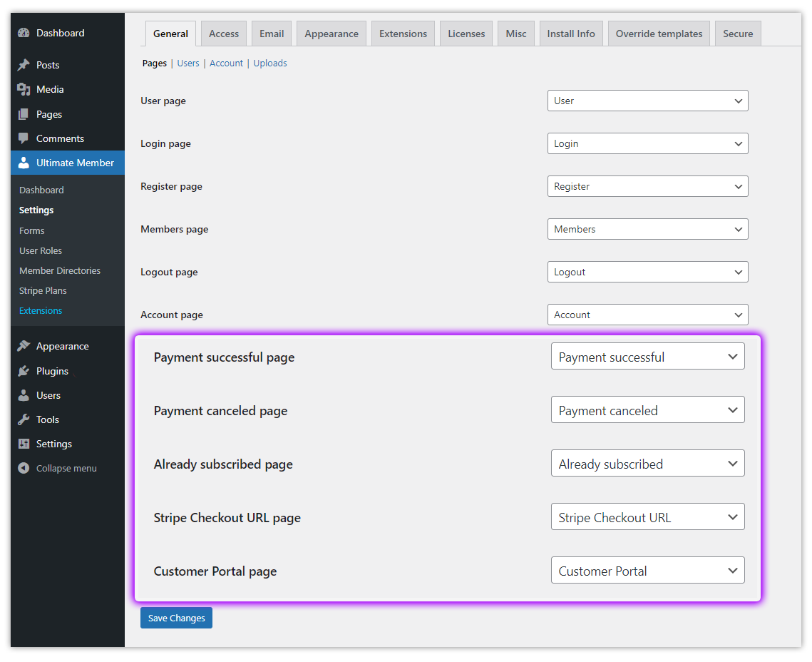This screenshot has width=812, height=662.
Task: Click the Pages stacked-pages icon
Action: pos(23,114)
